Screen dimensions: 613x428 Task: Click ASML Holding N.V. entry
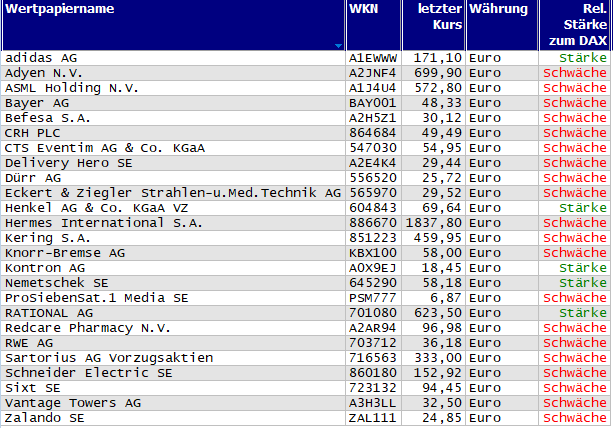click(x=72, y=88)
